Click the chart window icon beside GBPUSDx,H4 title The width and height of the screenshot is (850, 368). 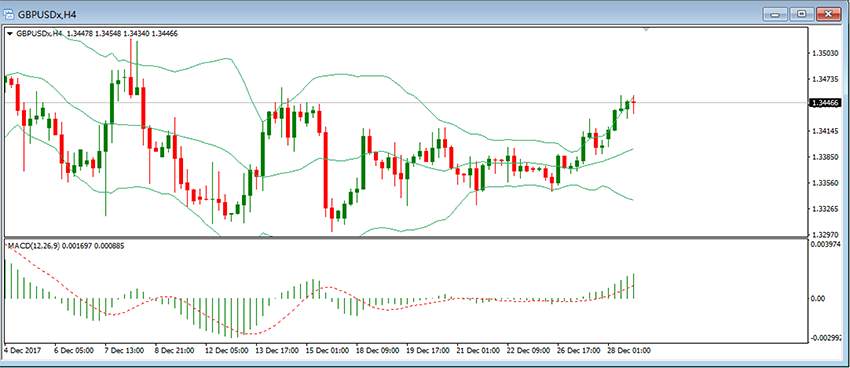coord(10,14)
